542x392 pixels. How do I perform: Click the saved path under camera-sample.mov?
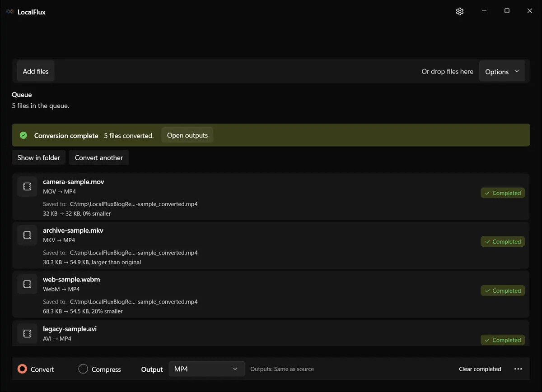click(x=134, y=204)
